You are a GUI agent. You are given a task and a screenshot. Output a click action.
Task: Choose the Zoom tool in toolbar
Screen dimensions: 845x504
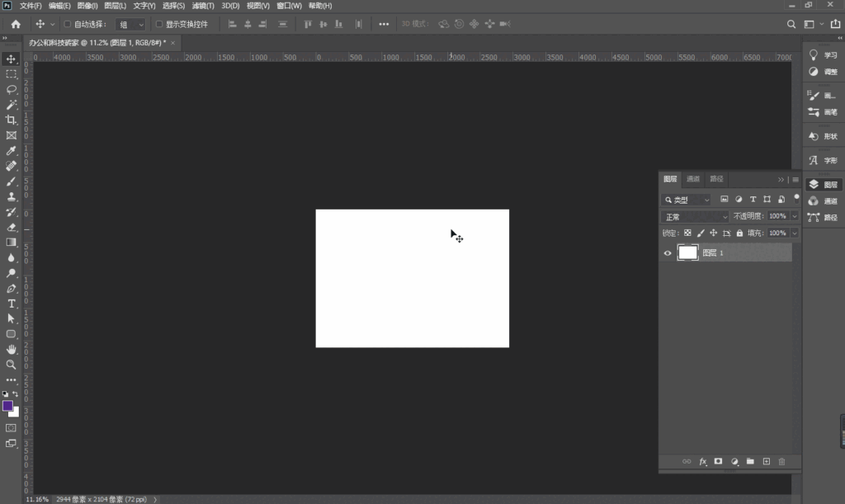point(12,365)
